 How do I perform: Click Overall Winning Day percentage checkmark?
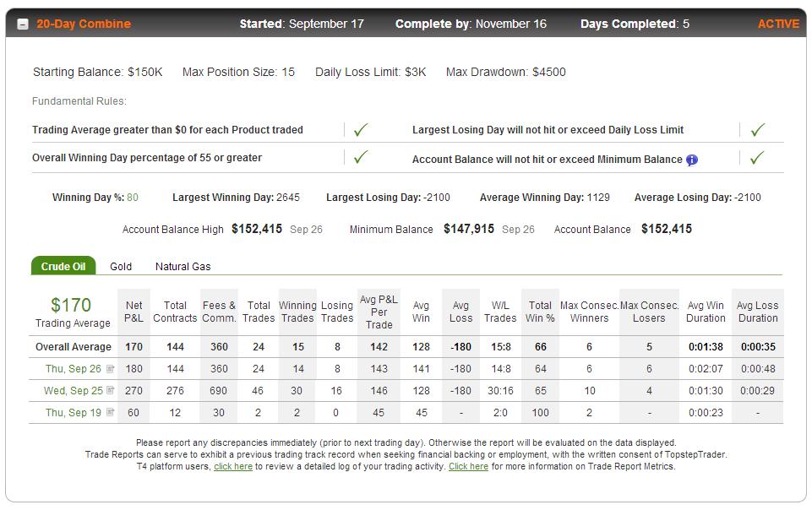361,157
